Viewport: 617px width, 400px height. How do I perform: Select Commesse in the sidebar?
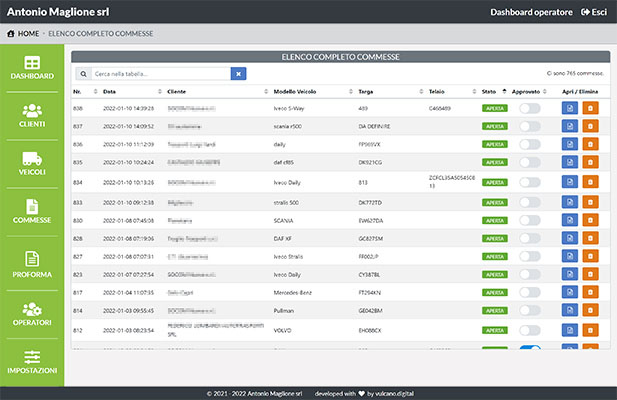click(x=32, y=212)
